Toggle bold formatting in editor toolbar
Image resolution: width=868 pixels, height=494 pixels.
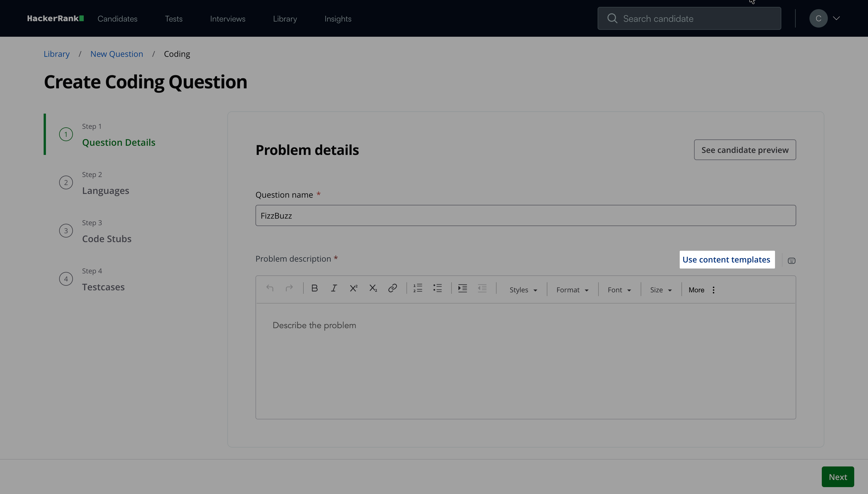[x=314, y=288]
